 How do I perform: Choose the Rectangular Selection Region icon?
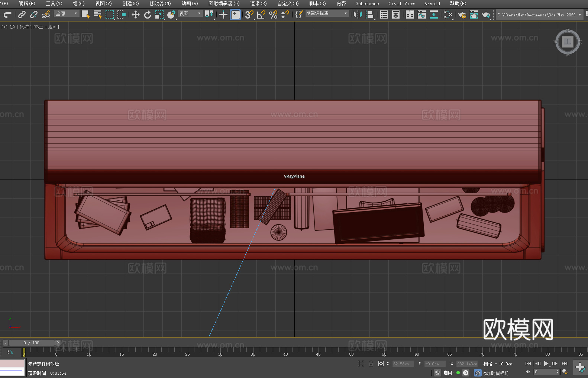[x=110, y=14]
